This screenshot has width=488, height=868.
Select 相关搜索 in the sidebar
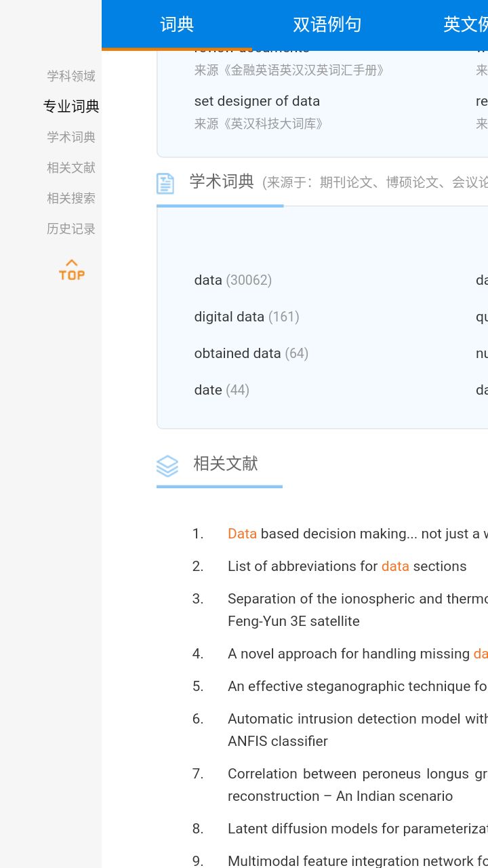(x=70, y=198)
